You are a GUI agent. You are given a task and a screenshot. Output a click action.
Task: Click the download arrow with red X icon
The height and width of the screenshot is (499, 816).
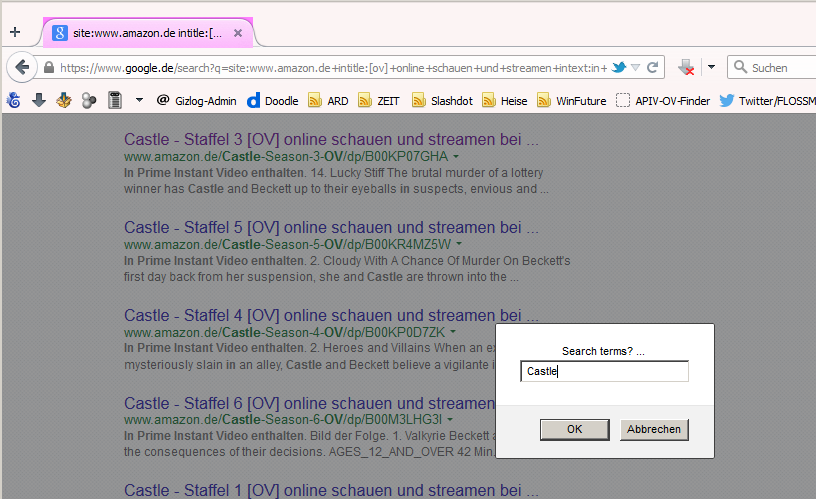(686, 67)
